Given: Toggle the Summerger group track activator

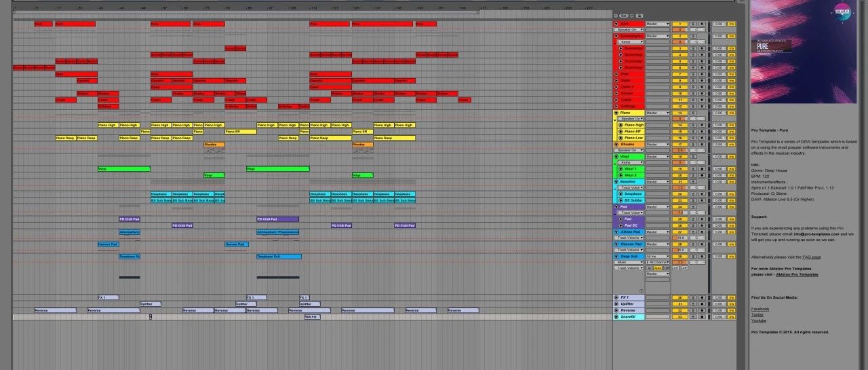Looking at the screenshot, I should click(x=679, y=36).
